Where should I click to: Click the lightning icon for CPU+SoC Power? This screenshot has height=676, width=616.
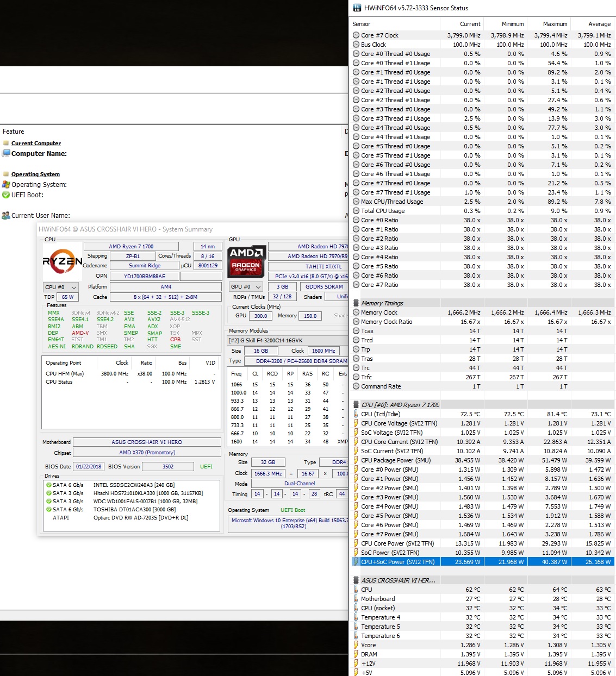[356, 562]
